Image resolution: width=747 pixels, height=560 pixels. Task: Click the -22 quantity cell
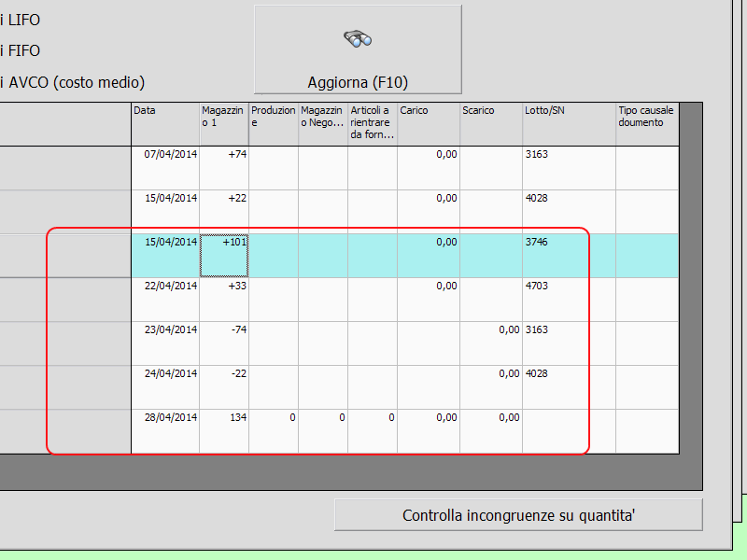pos(224,387)
